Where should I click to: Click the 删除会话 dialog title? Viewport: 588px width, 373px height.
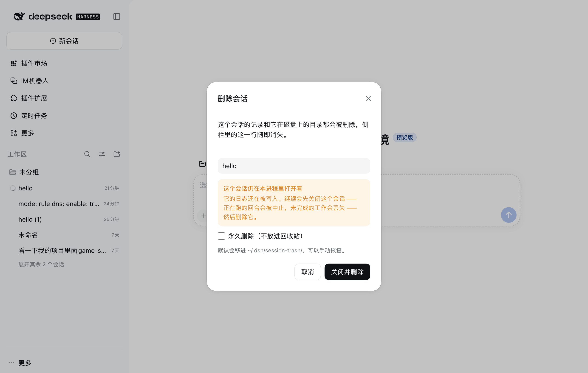point(233,99)
